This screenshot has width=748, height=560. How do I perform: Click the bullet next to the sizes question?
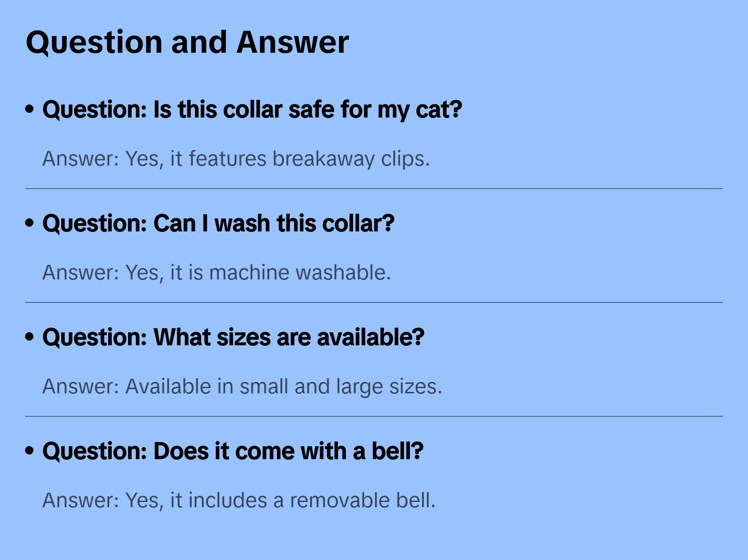(29, 337)
